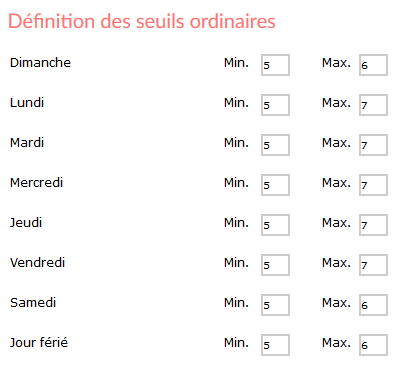Focus the Mardi Max. threshold box

tap(373, 145)
